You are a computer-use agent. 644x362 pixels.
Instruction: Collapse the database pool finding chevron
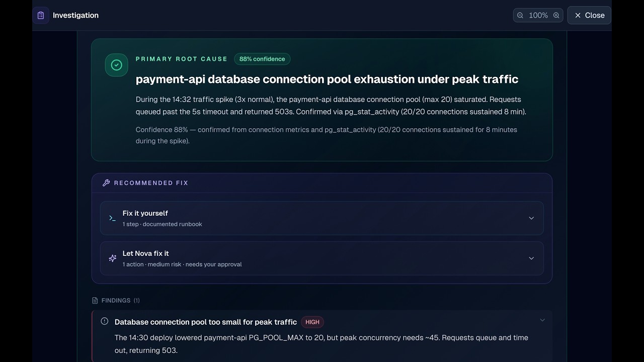542,320
